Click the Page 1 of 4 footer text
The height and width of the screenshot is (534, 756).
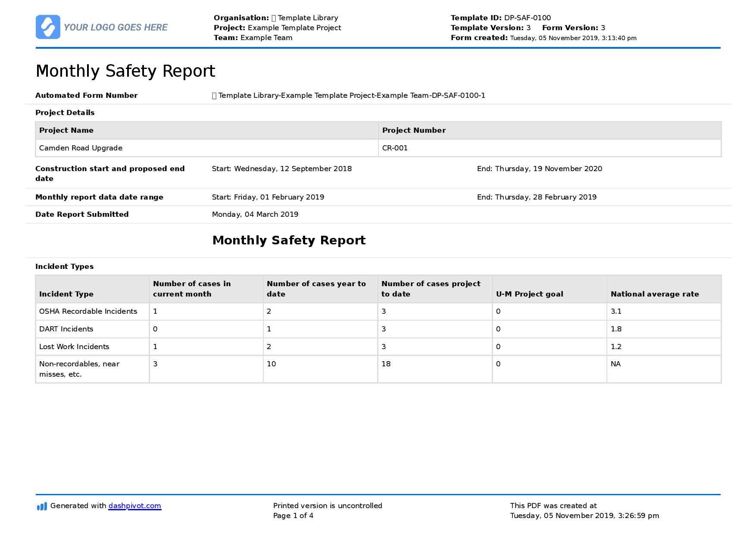click(294, 515)
